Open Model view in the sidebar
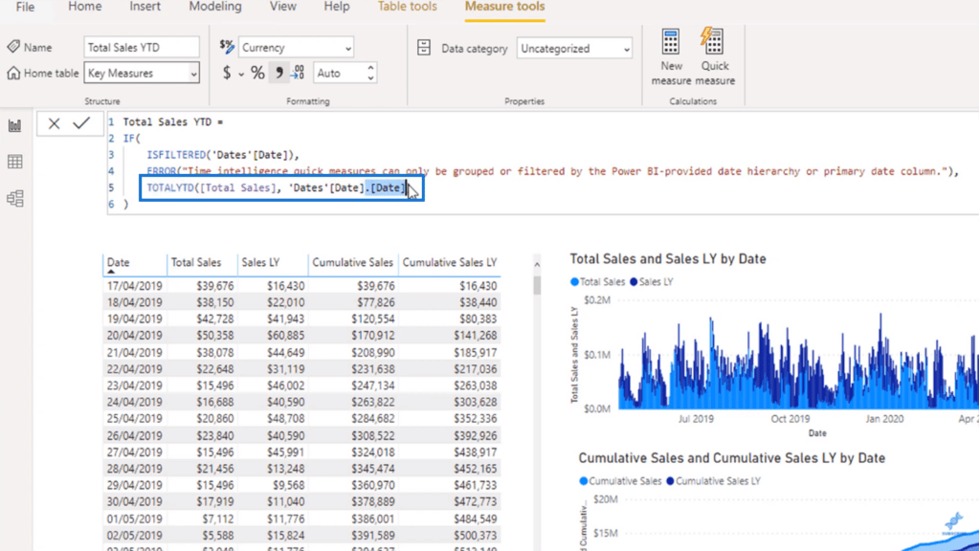The height and width of the screenshot is (551, 980). pos(15,199)
